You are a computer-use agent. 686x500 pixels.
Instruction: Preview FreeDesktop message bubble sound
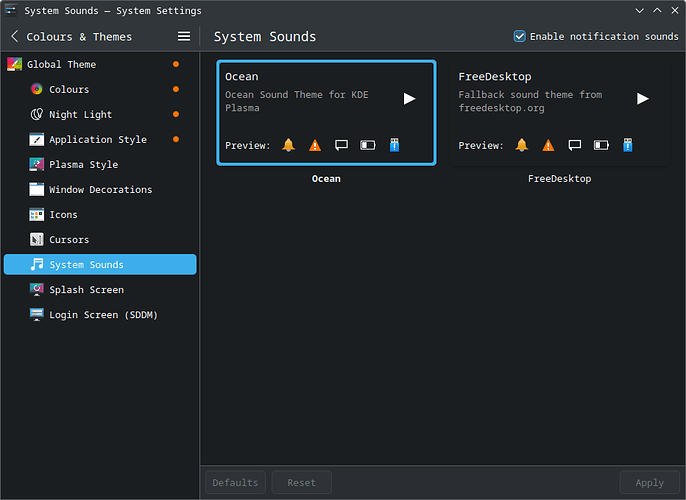pyautogui.click(x=574, y=145)
